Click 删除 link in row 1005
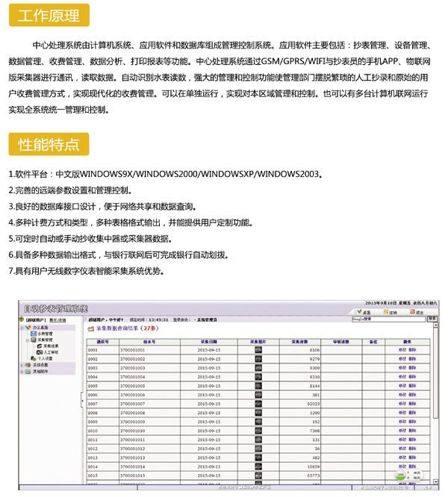This screenshot has height=497, width=448. [412, 386]
